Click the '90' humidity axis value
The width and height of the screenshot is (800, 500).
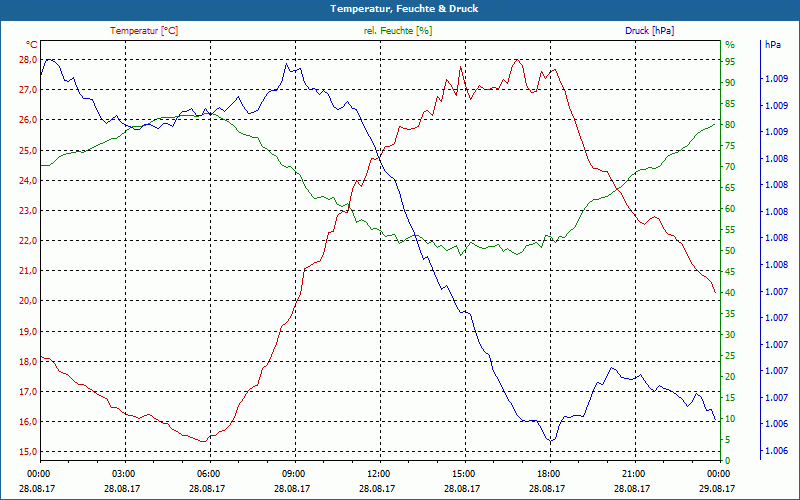click(730, 83)
